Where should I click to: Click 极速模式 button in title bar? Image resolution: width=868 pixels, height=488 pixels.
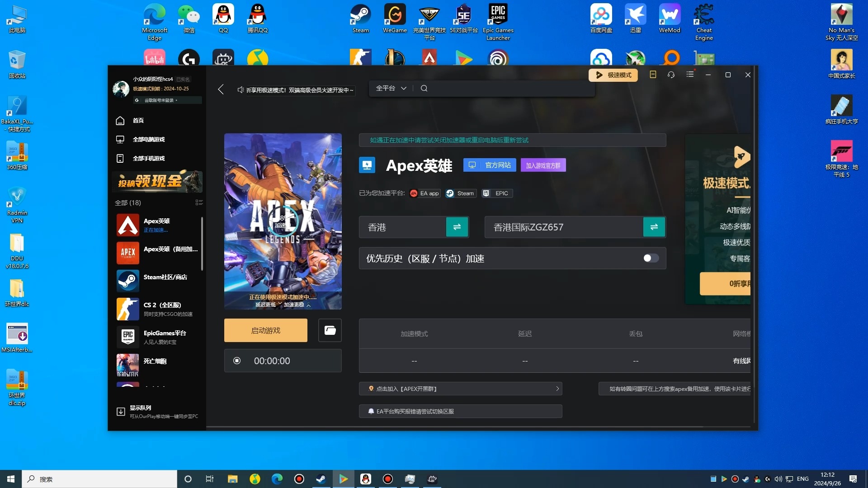613,75
